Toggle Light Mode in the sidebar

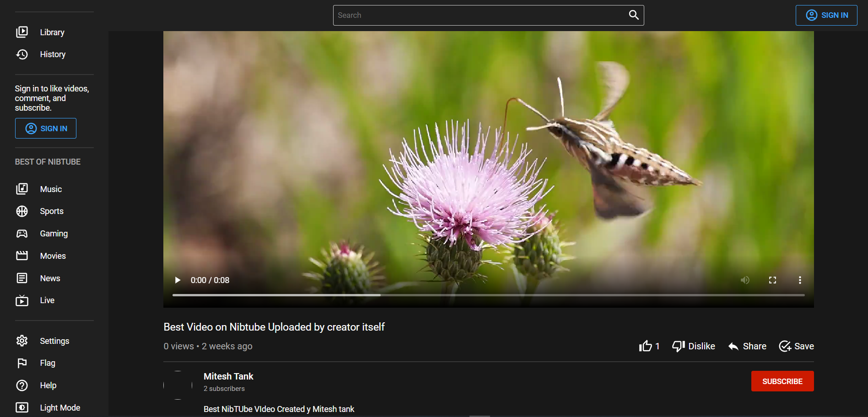coord(54,407)
